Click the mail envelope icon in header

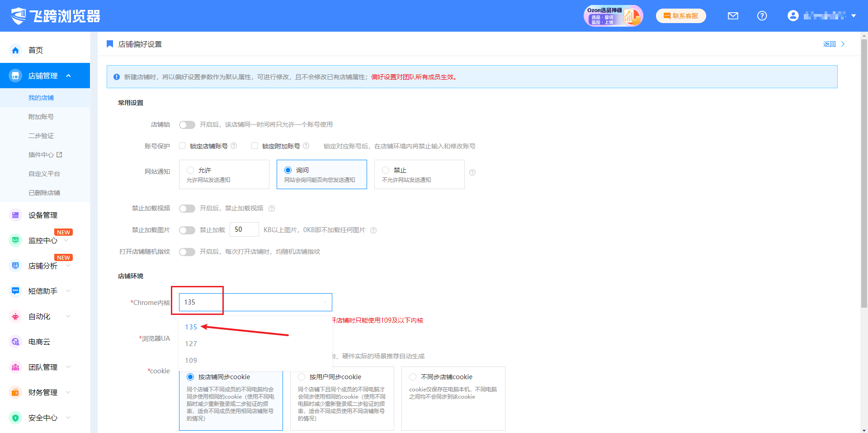(733, 16)
